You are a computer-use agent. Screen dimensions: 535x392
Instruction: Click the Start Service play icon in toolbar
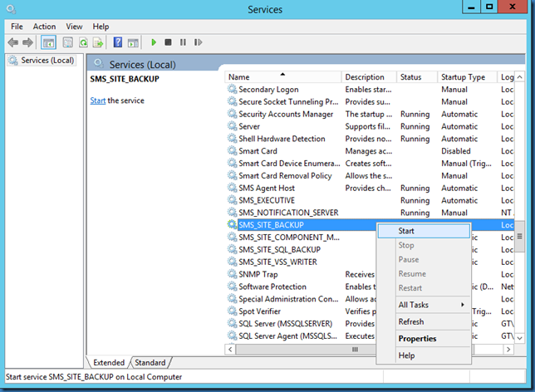pos(154,42)
